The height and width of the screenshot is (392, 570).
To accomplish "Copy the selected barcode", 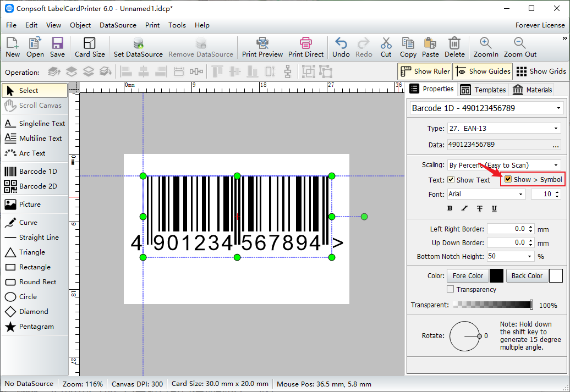I will click(x=408, y=47).
